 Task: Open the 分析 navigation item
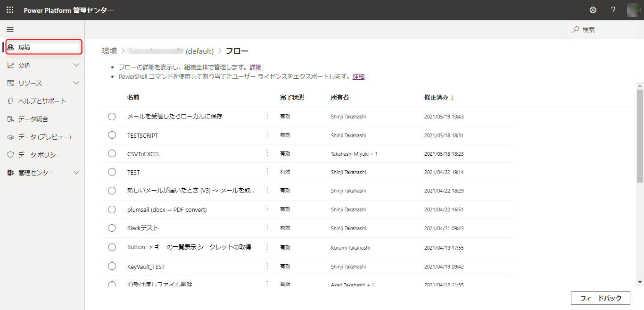click(42, 65)
